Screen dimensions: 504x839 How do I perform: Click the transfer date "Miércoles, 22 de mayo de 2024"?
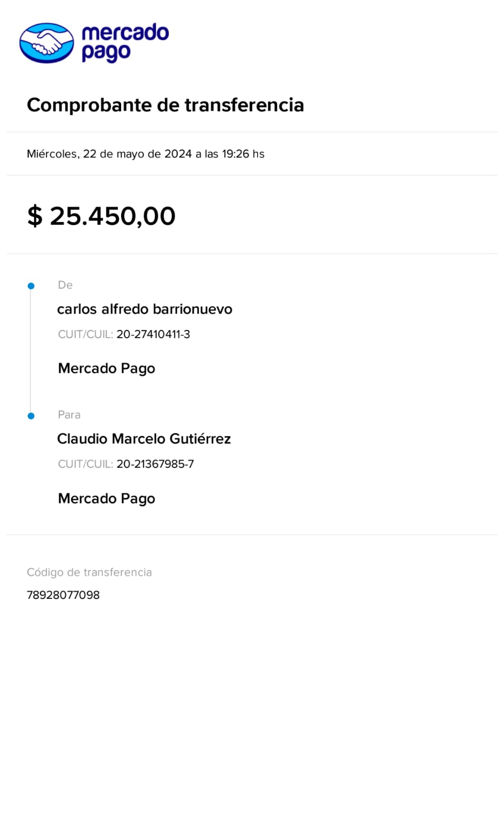pos(109,154)
